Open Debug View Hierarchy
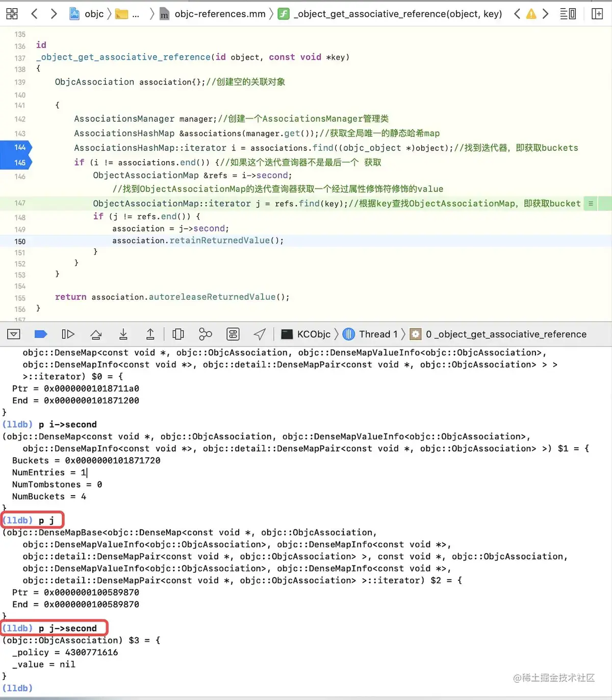The image size is (612, 700). coord(178,334)
